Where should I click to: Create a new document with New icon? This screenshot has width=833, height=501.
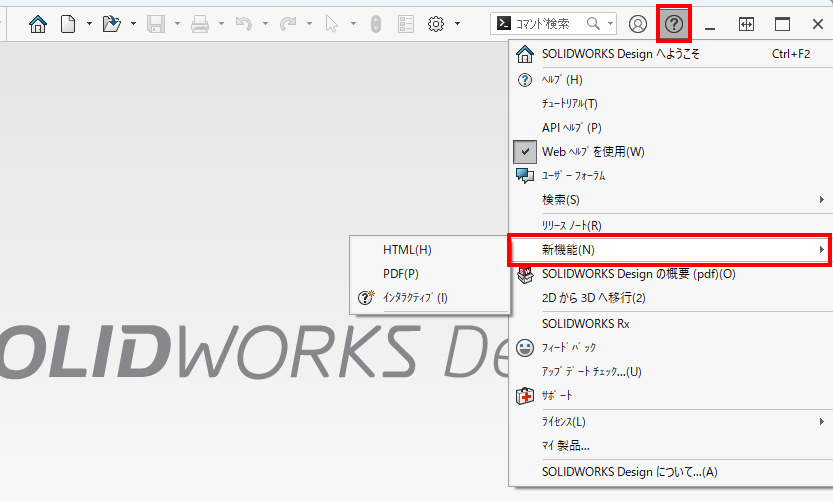[68, 24]
